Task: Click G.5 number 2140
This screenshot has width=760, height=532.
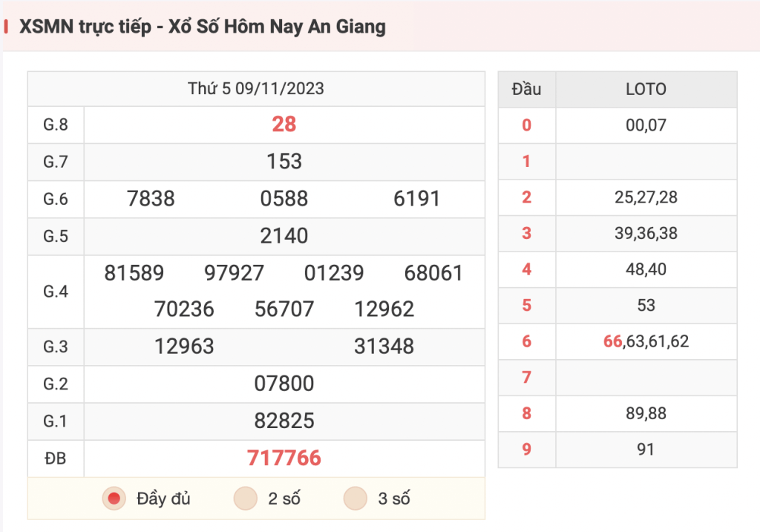Action: [x=284, y=236]
